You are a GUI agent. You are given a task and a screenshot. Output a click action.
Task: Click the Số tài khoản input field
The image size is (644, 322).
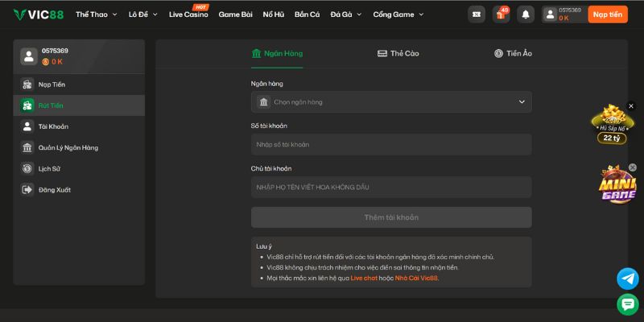point(391,145)
